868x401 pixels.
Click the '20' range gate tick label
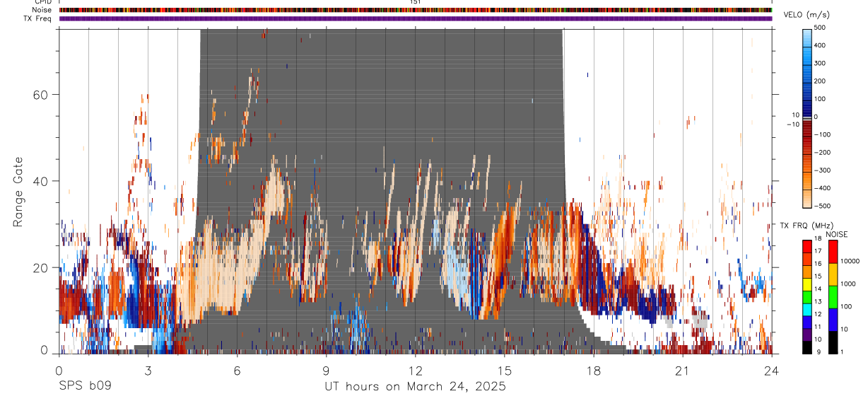pos(42,267)
